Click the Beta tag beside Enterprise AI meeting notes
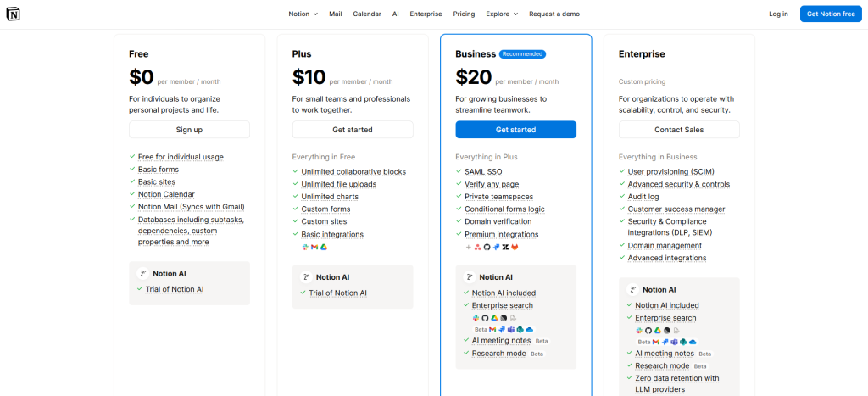 pos(704,354)
